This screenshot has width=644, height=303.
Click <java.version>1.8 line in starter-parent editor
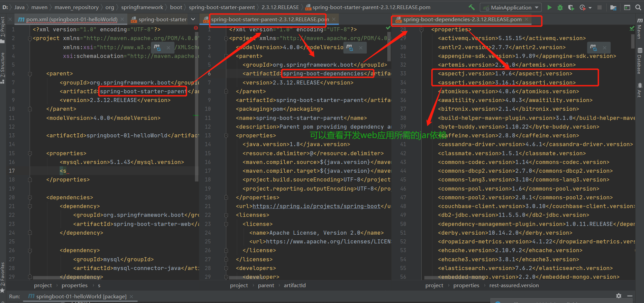click(296, 144)
